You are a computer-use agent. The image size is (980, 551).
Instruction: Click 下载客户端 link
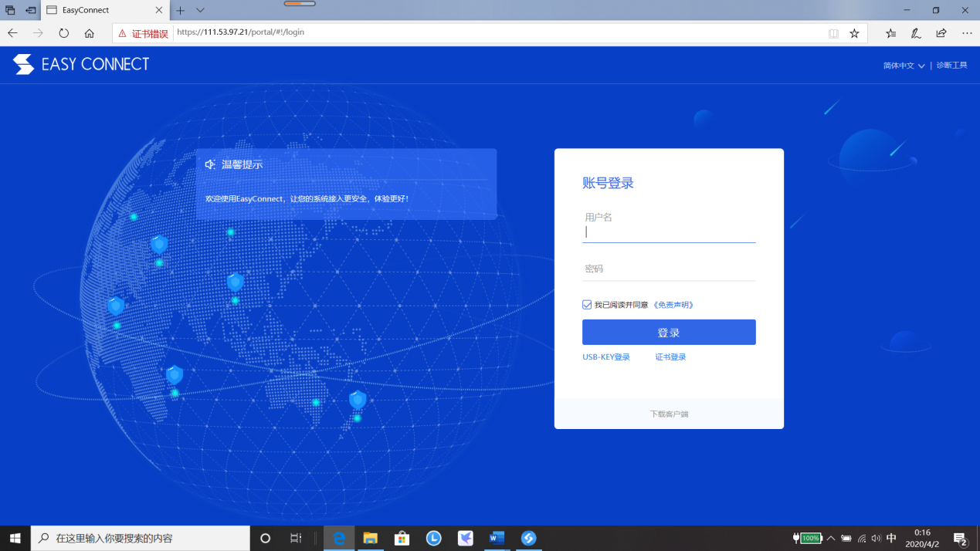coord(669,414)
